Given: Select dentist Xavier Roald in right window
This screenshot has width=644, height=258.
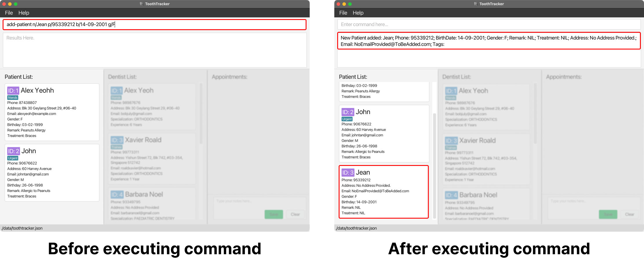Looking at the screenshot, I should pos(486,159).
